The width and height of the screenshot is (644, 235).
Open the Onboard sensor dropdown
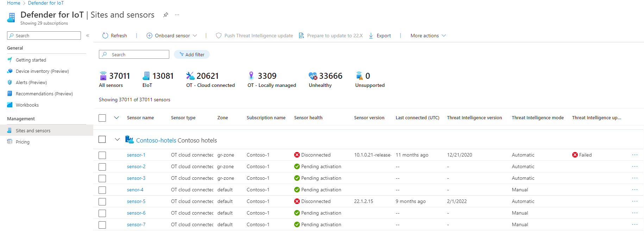click(x=172, y=36)
